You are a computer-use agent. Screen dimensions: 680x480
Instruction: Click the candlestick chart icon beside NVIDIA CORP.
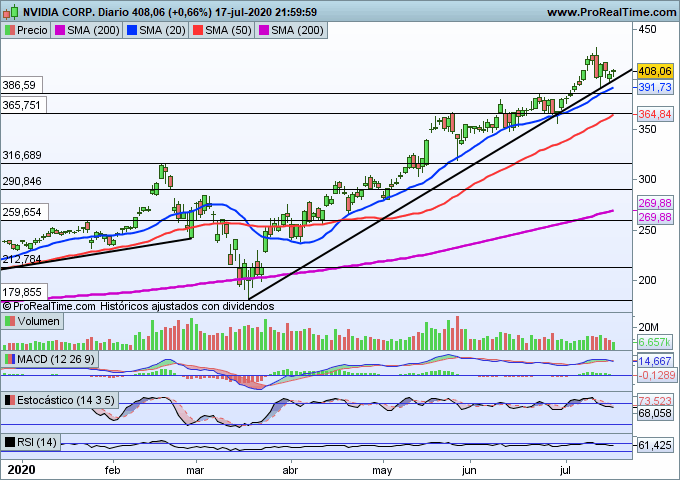click(x=10, y=12)
